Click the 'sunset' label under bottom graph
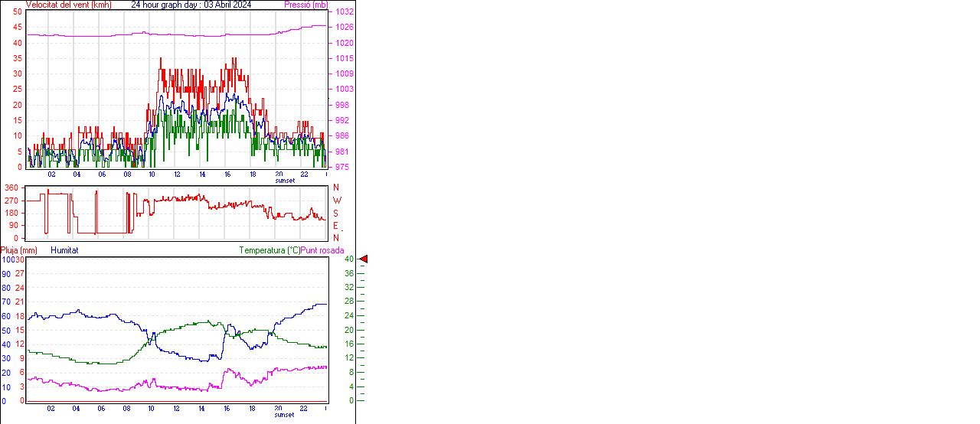This screenshot has width=980, height=424. click(285, 415)
